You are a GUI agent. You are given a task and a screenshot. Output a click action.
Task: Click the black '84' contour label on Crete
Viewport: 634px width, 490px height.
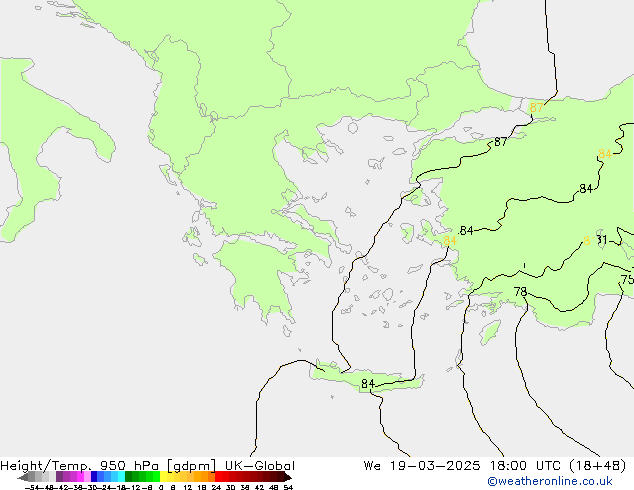pyautogui.click(x=368, y=383)
